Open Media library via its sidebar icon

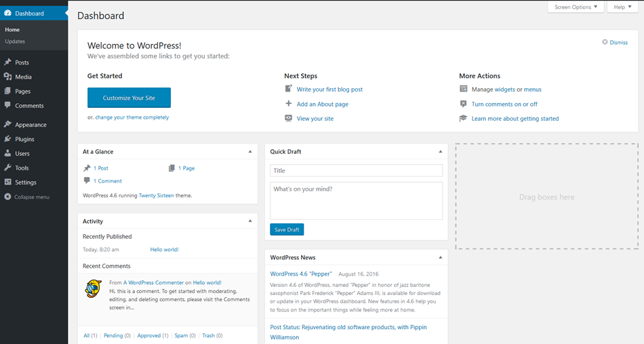coord(7,77)
